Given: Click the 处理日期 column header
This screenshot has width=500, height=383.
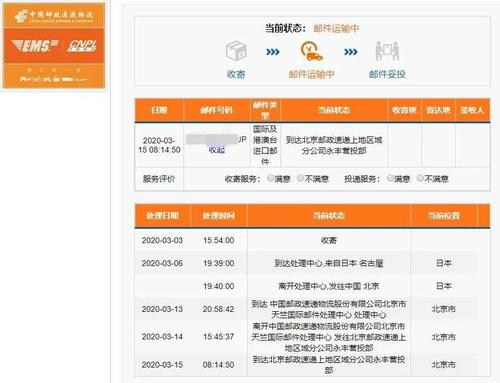Looking at the screenshot, I should pyautogui.click(x=162, y=216).
